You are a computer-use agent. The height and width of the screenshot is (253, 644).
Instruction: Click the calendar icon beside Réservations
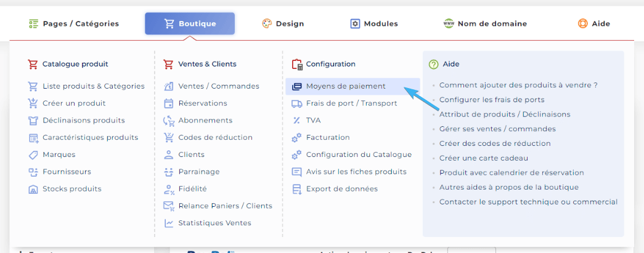pos(168,103)
